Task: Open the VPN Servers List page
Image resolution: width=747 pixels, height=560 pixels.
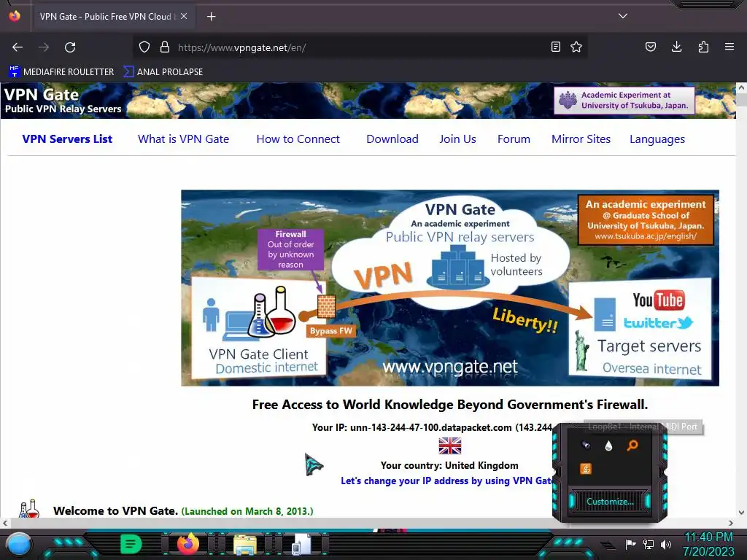Action: coord(67,139)
